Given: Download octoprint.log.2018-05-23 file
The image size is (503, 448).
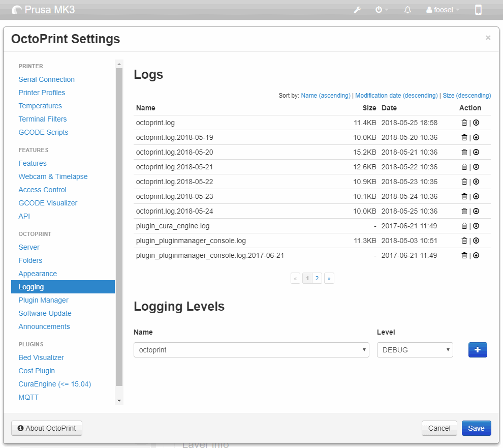Looking at the screenshot, I should point(476,197).
